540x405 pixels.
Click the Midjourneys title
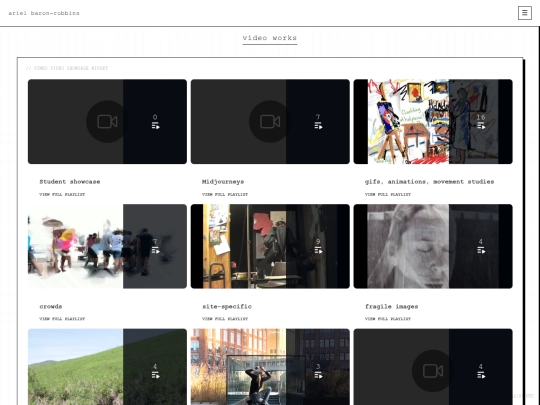pyautogui.click(x=223, y=181)
